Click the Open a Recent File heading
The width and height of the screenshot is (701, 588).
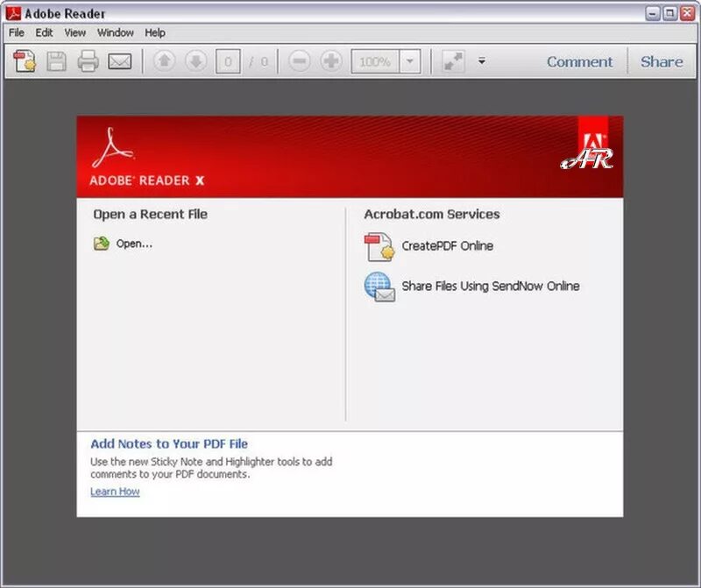click(x=150, y=214)
